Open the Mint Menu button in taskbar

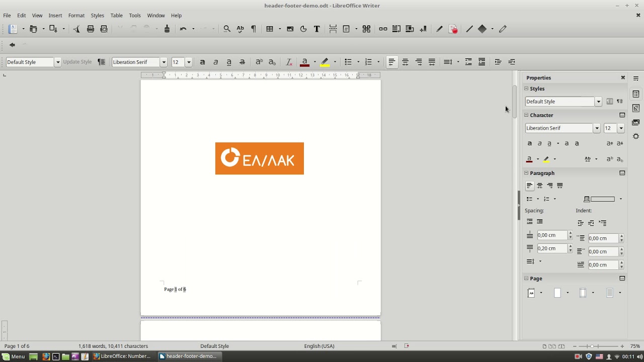[14, 356]
